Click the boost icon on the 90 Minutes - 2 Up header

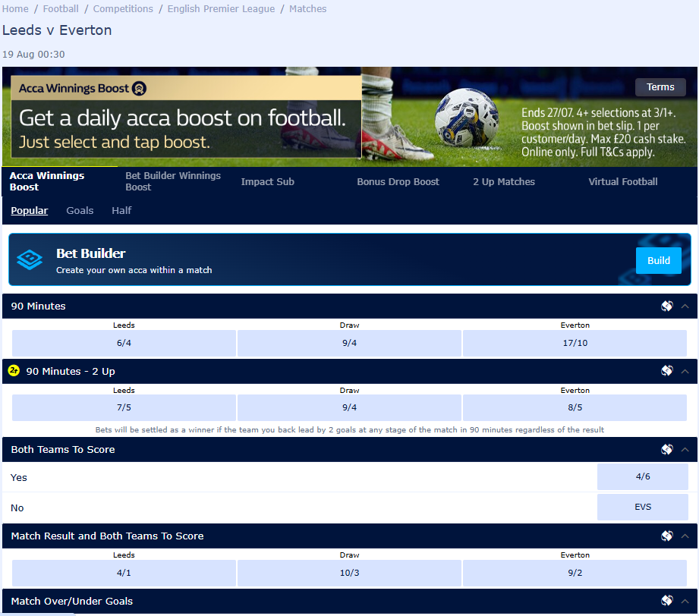click(666, 371)
